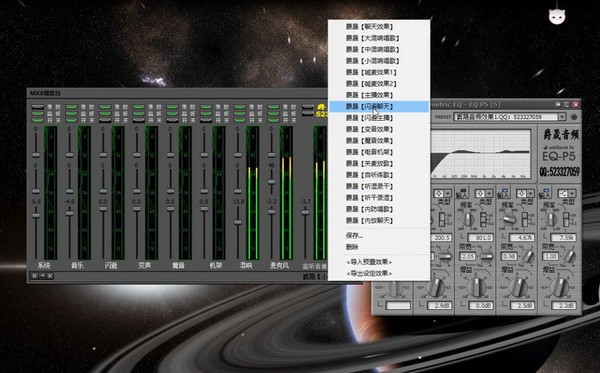Select 爵晟【内放唱歌】 preset

(x=379, y=209)
